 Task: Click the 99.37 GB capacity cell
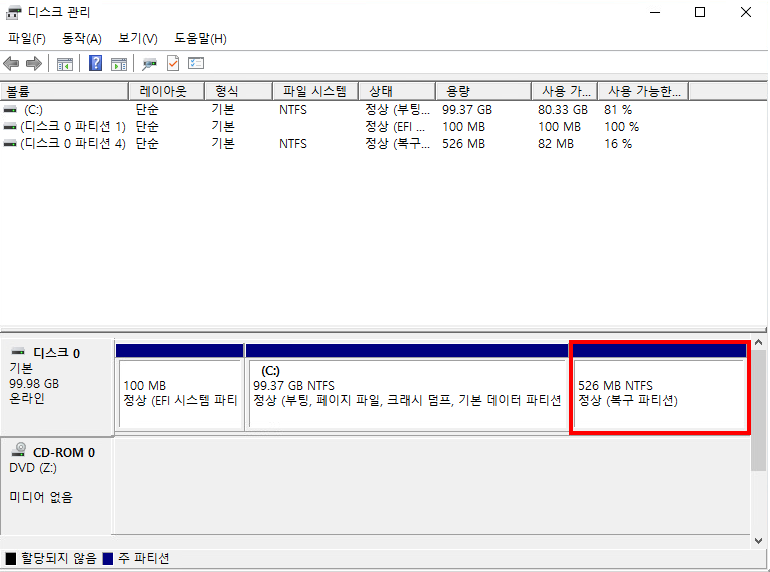click(467, 109)
